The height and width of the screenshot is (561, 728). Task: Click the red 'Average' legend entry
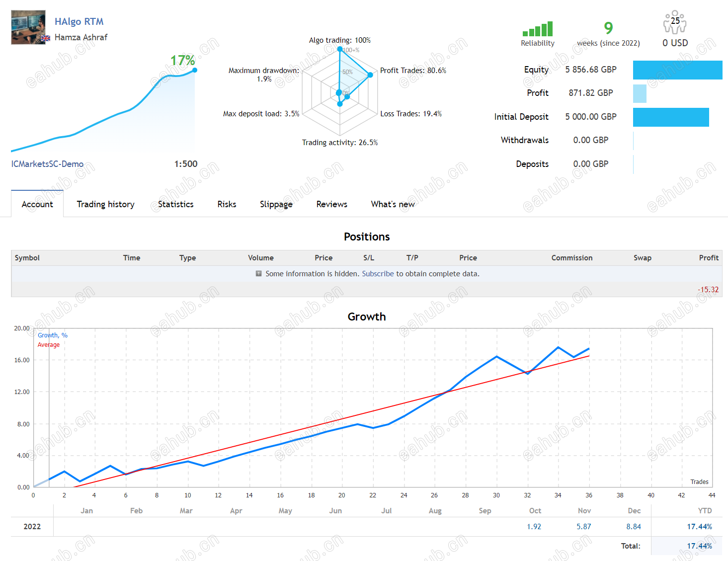[x=49, y=345]
